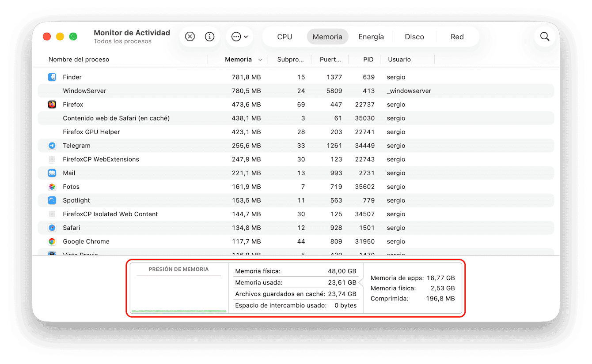Viewport: 592px width, 364px height.
Task: Close the Monitor de Actividad window
Action: (x=47, y=37)
